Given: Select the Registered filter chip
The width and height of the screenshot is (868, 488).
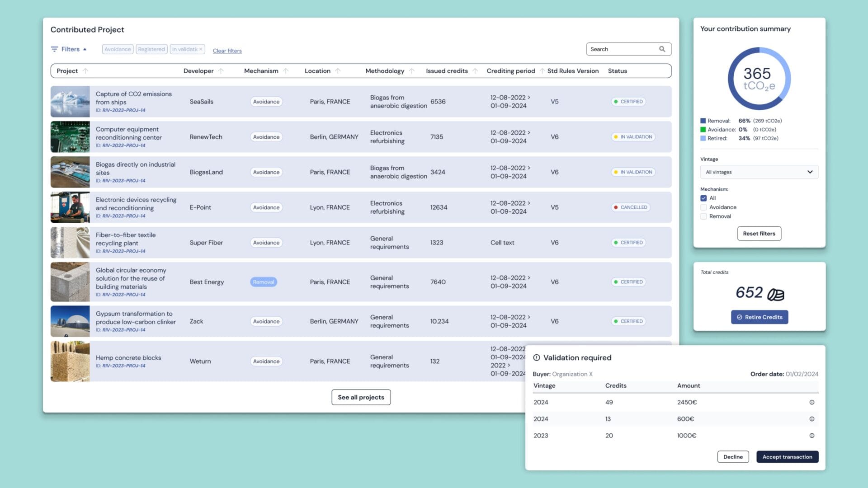Looking at the screenshot, I should coord(151,49).
